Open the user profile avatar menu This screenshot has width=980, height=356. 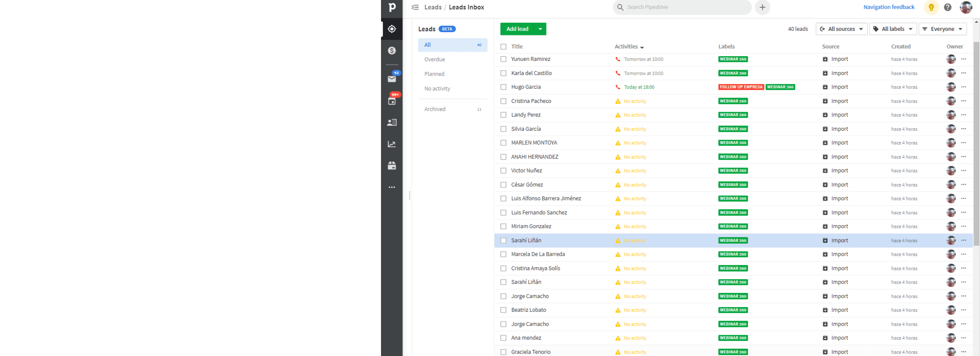pos(966,7)
